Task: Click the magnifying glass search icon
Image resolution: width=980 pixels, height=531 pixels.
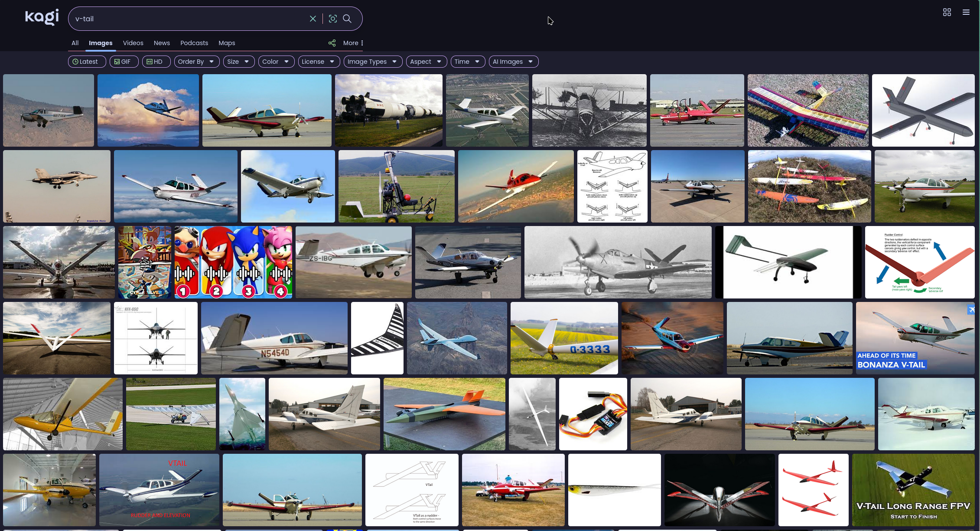Action: coord(347,19)
